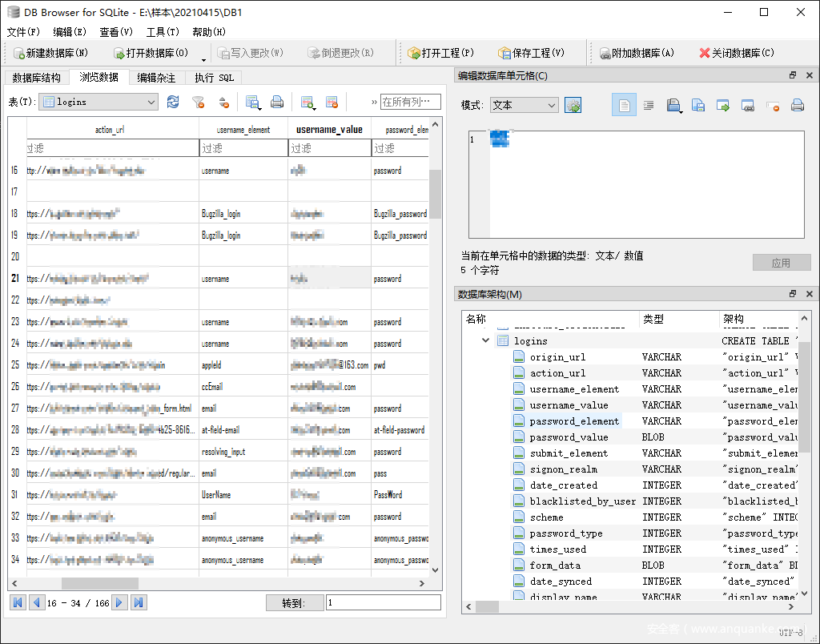
Task: Click the clear all filters icon
Action: point(199,102)
